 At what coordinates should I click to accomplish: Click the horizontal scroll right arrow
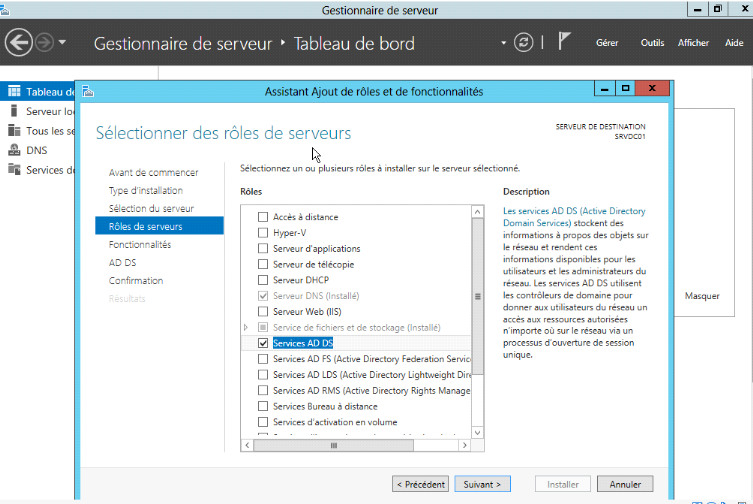click(464, 445)
